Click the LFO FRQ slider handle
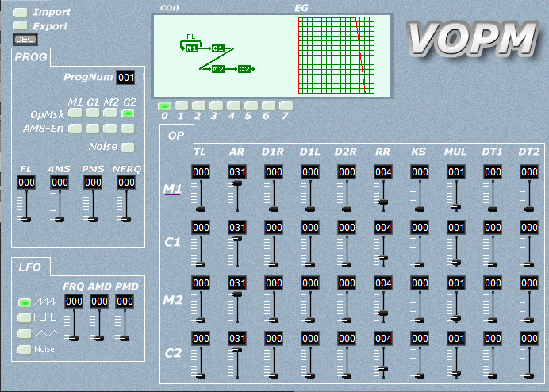 [x=74, y=338]
